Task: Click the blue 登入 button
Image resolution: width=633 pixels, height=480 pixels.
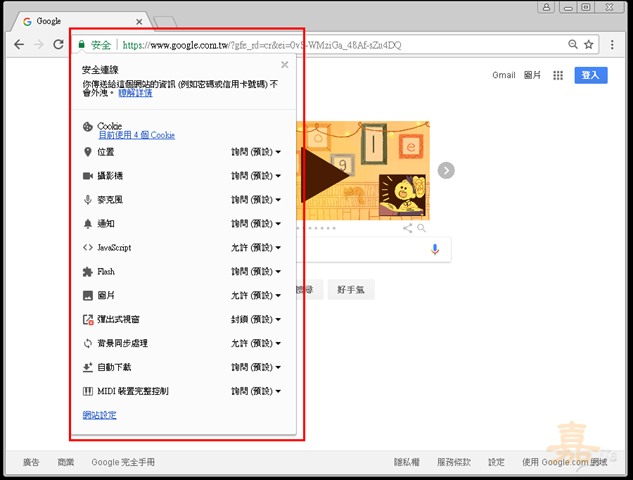Action: [591, 75]
